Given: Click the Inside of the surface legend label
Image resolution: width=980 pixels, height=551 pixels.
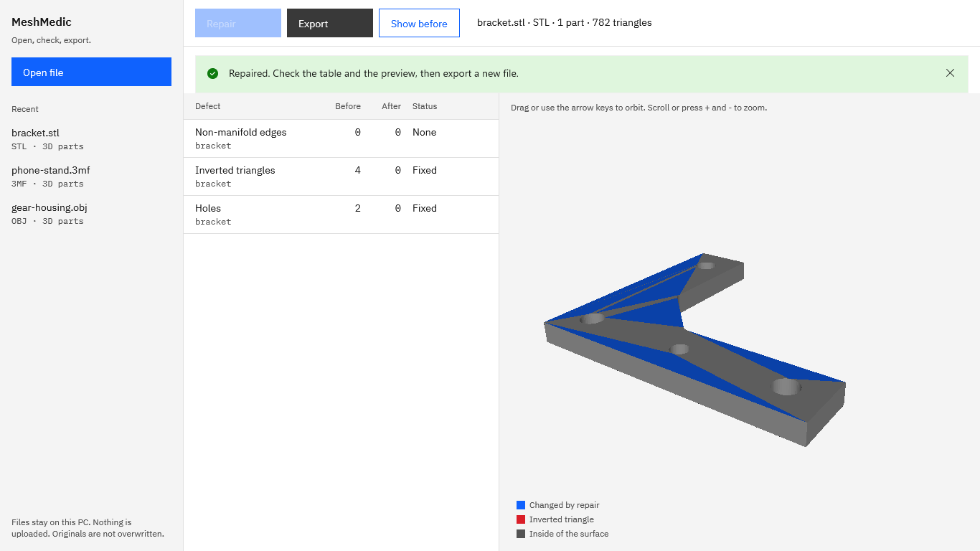Looking at the screenshot, I should [x=569, y=534].
